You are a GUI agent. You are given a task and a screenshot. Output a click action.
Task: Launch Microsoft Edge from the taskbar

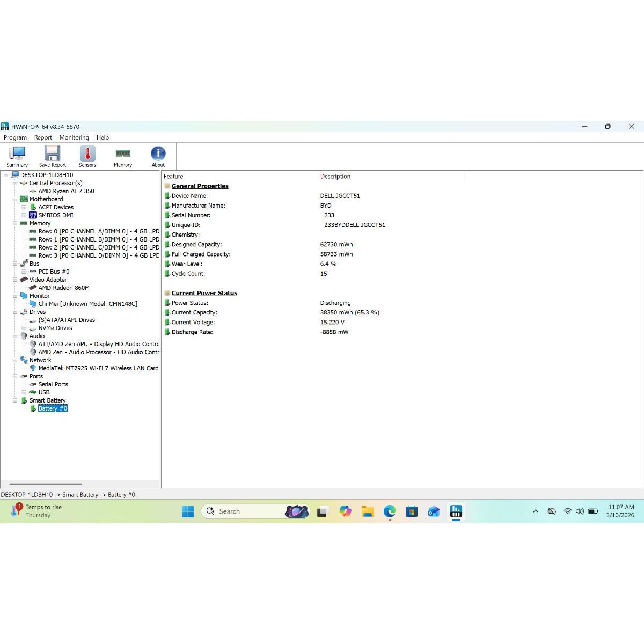389,511
